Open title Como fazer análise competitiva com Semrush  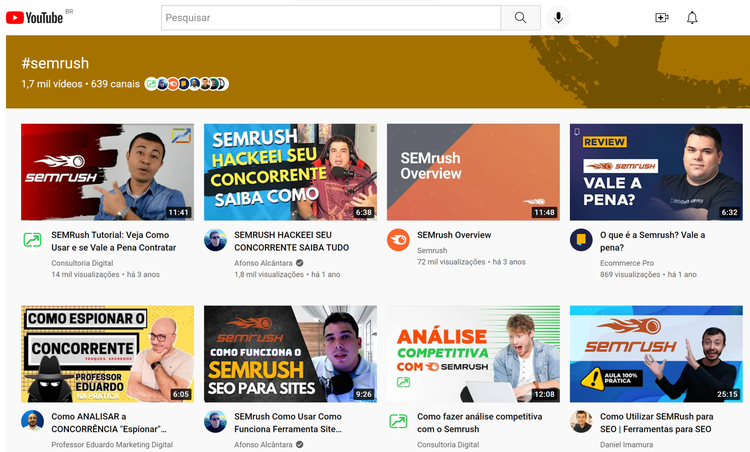[x=479, y=423]
